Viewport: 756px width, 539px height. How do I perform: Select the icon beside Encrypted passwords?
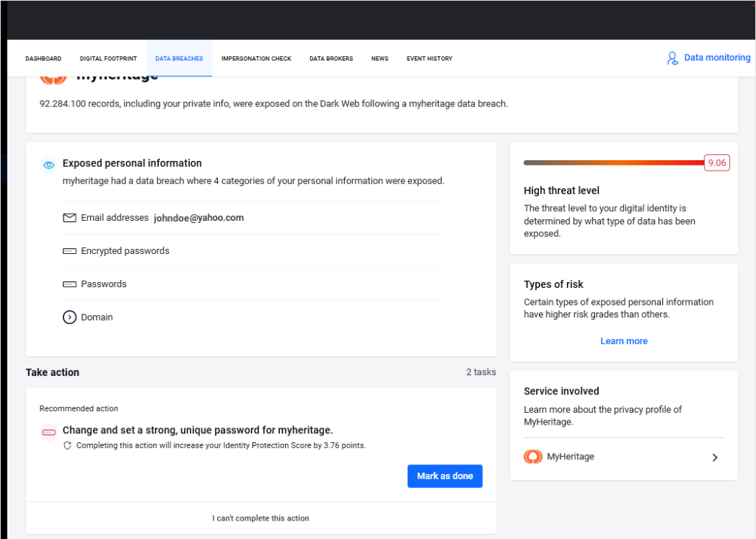point(69,250)
